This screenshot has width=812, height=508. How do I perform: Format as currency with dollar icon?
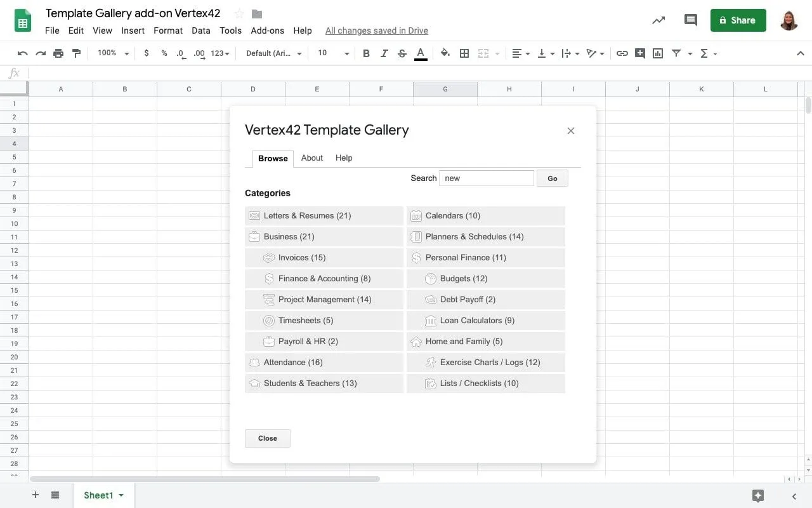pos(147,53)
